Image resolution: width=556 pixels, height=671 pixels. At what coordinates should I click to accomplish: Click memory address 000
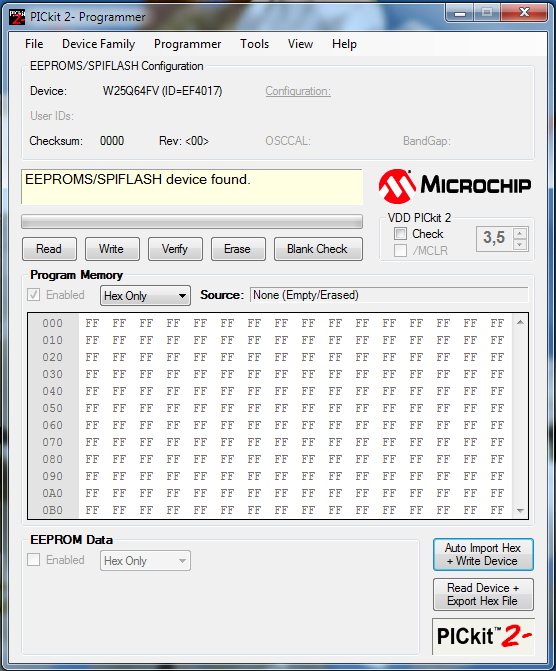tap(53, 324)
